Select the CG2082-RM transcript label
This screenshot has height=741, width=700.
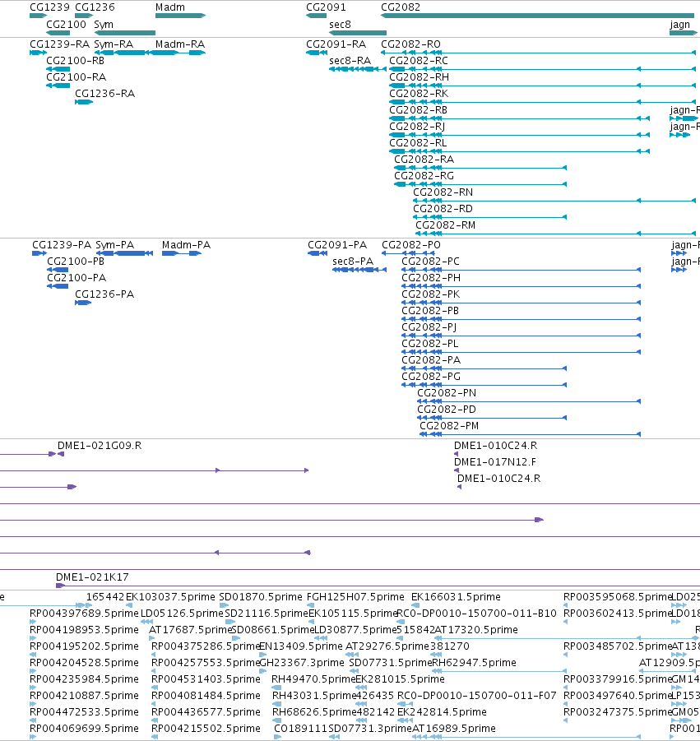click(446, 225)
